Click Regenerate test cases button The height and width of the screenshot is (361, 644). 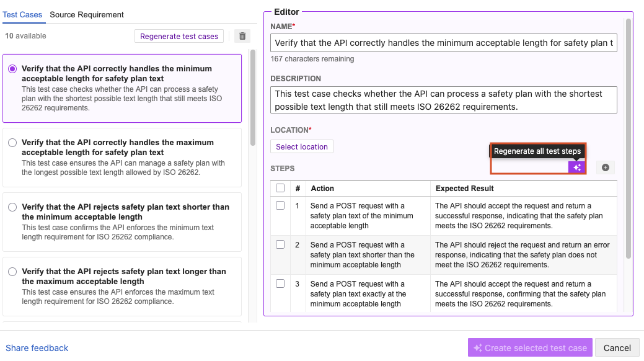179,36
